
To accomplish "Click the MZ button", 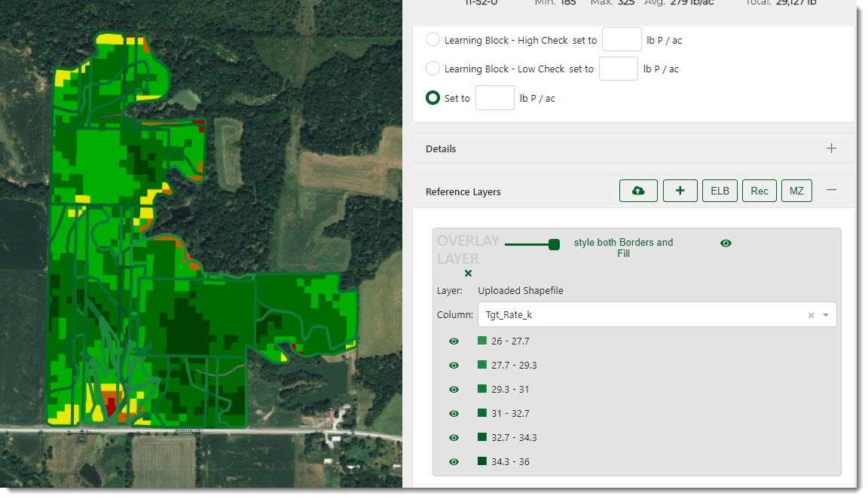I will click(796, 191).
